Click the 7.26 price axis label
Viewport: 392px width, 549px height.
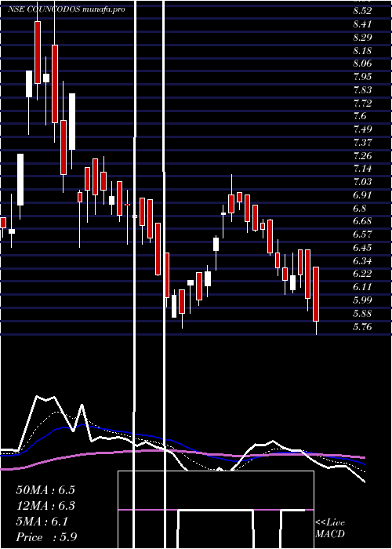point(362,156)
